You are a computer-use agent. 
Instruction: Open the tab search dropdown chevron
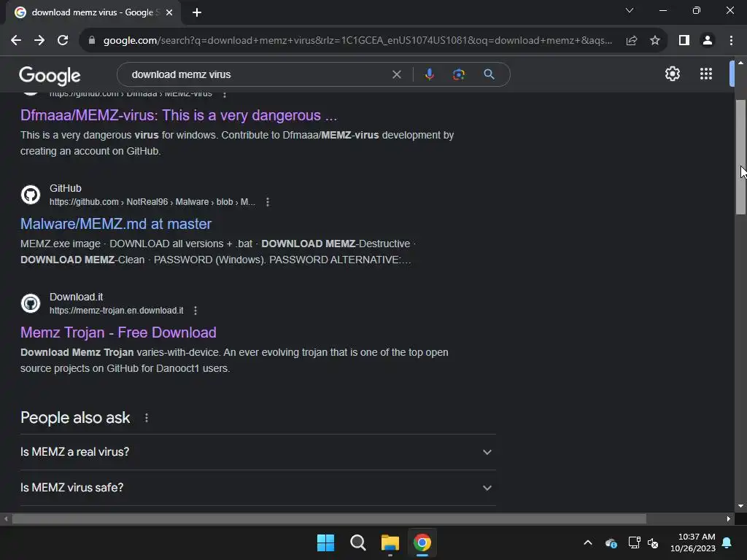coord(630,10)
